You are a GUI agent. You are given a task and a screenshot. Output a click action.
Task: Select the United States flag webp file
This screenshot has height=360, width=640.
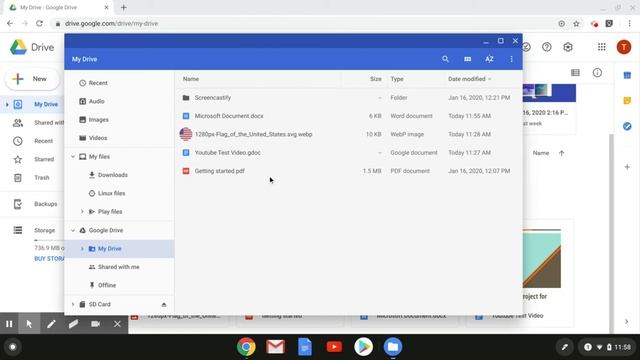[x=349, y=134]
